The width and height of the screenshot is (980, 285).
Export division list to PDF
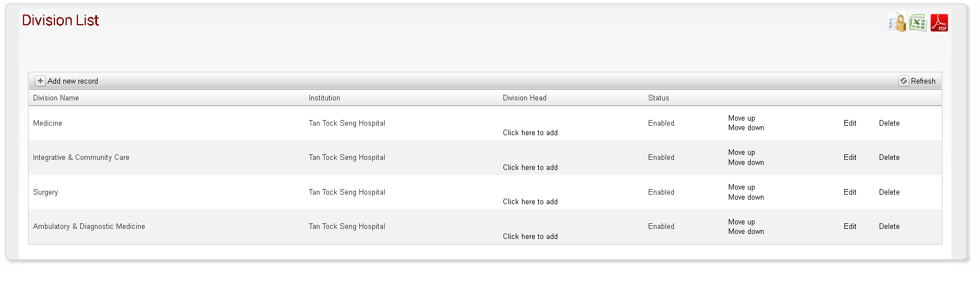(x=939, y=22)
